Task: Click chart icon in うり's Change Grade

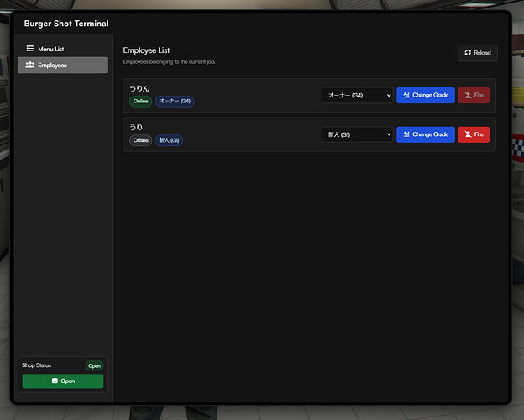Action: (406, 134)
